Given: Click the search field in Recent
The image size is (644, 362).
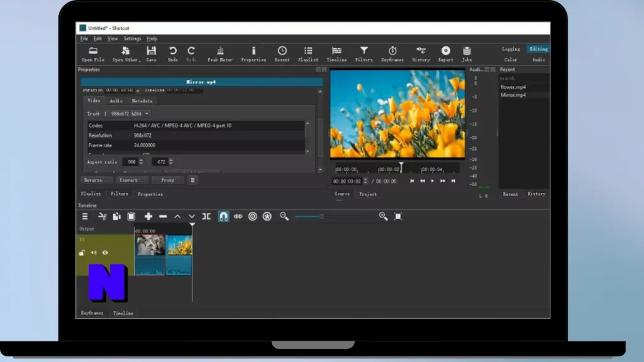Looking at the screenshot, I should pyautogui.click(x=524, y=79).
